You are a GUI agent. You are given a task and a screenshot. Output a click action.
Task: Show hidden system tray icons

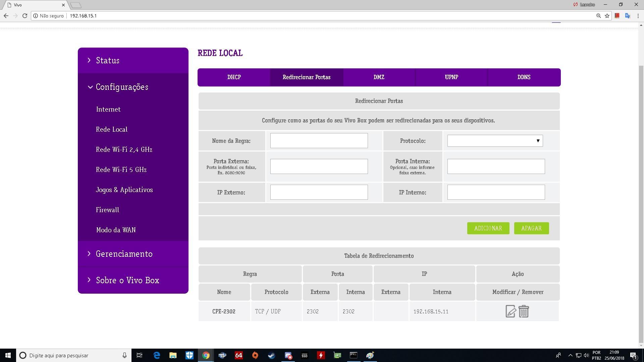point(570,355)
